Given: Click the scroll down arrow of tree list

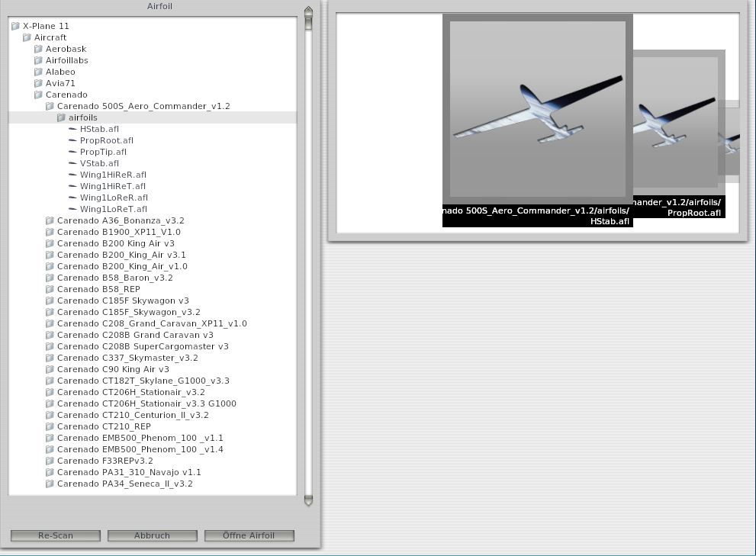Looking at the screenshot, I should (308, 500).
